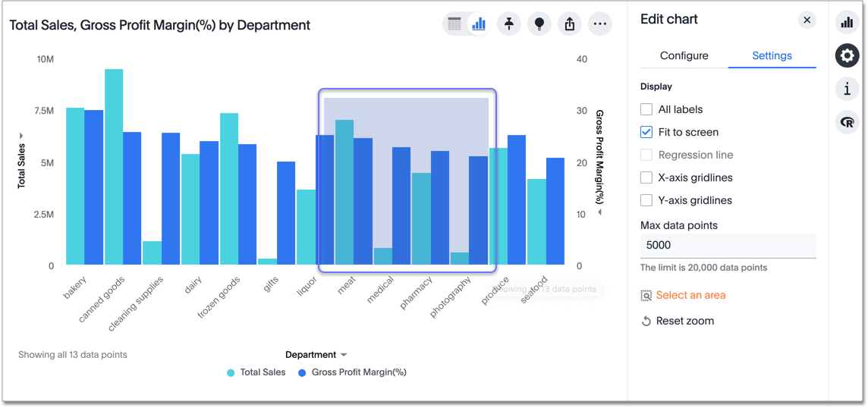Viewport: 868px width, 408px height.
Task: Enable the All labels checkbox
Action: point(646,109)
